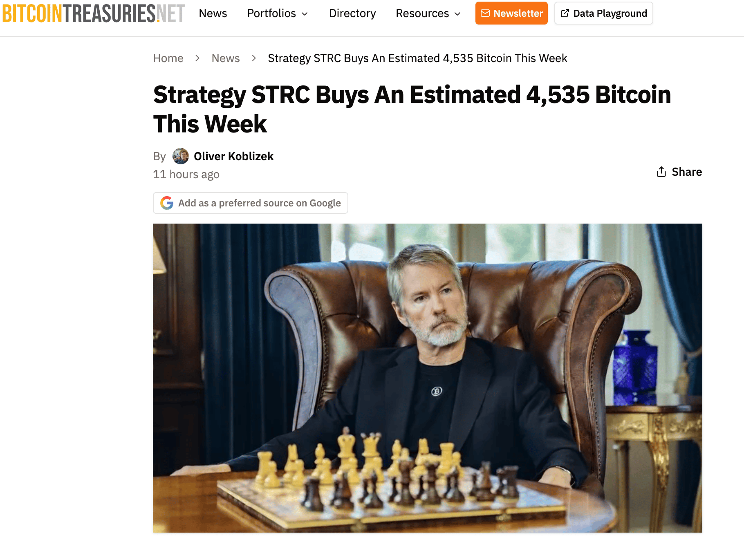Click the breadcrumb arrow after News
The height and width of the screenshot is (560, 744).
(x=254, y=58)
